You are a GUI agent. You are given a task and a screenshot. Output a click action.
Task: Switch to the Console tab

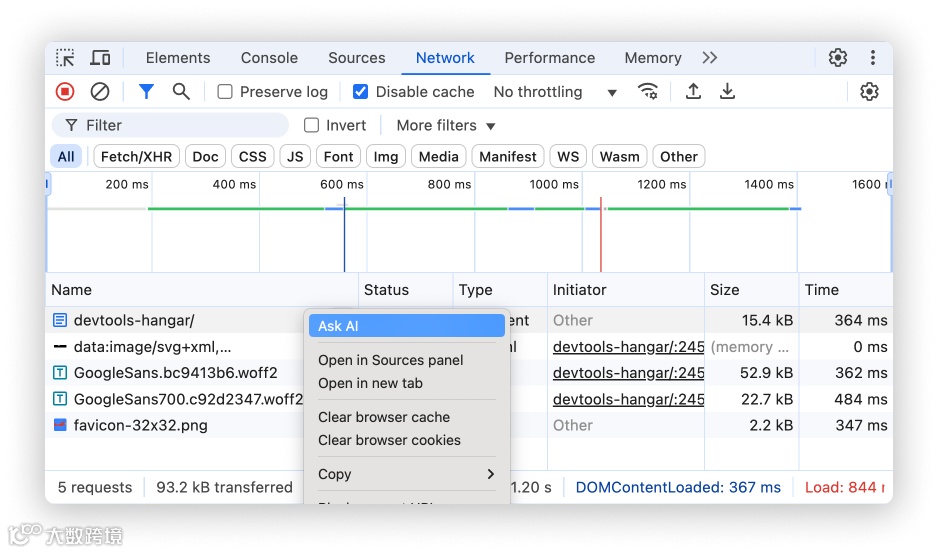[269, 58]
